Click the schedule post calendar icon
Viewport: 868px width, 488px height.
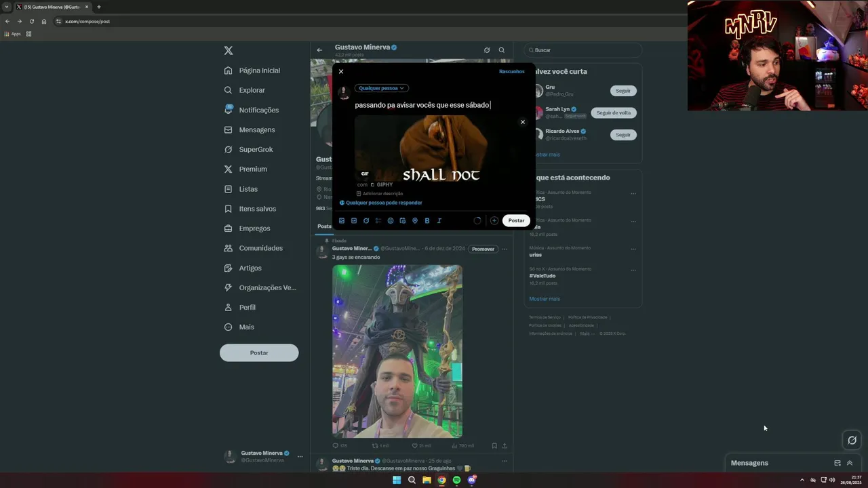[403, 221]
